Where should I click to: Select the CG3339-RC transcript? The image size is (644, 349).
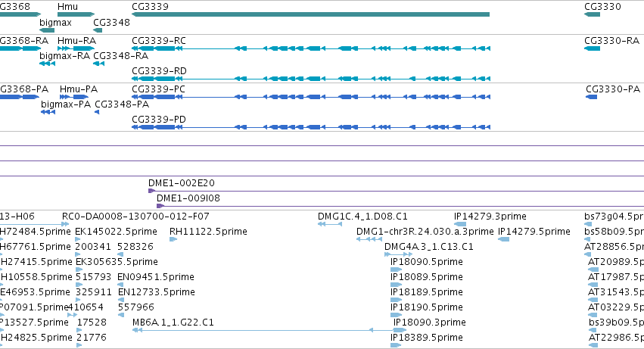[x=311, y=48]
